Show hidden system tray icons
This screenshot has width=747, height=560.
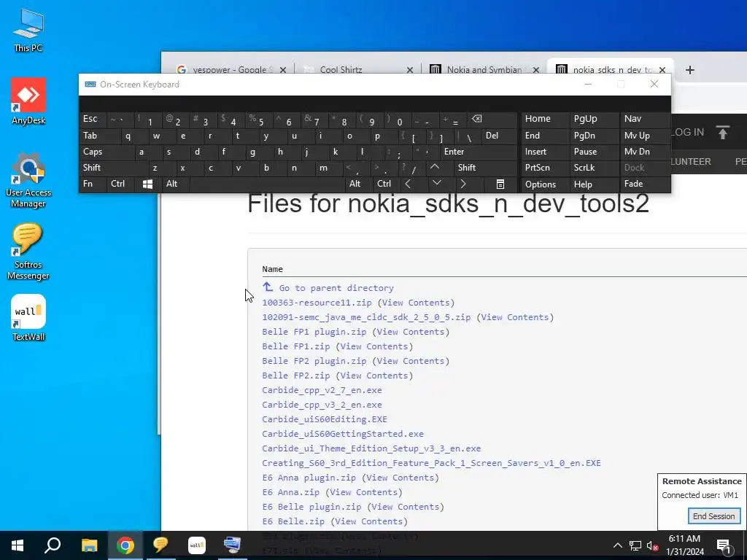[x=617, y=545]
